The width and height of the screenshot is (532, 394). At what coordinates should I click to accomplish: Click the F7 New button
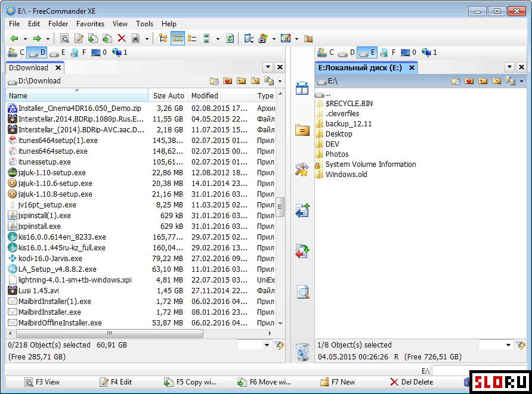[338, 382]
